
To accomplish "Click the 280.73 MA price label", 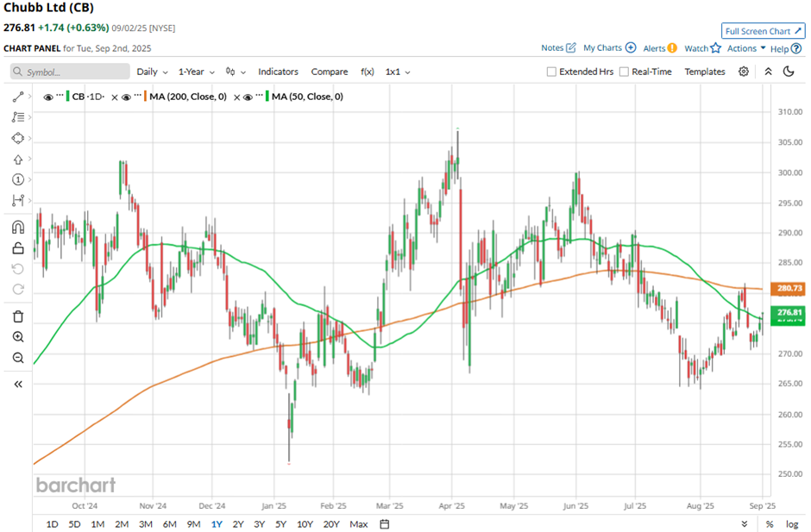I will (789, 288).
